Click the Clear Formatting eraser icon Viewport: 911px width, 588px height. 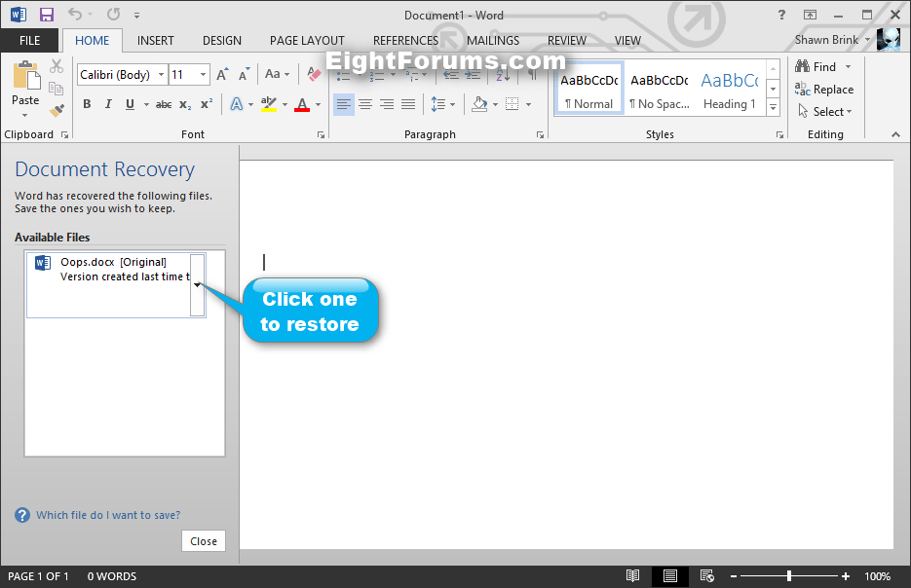click(x=313, y=74)
